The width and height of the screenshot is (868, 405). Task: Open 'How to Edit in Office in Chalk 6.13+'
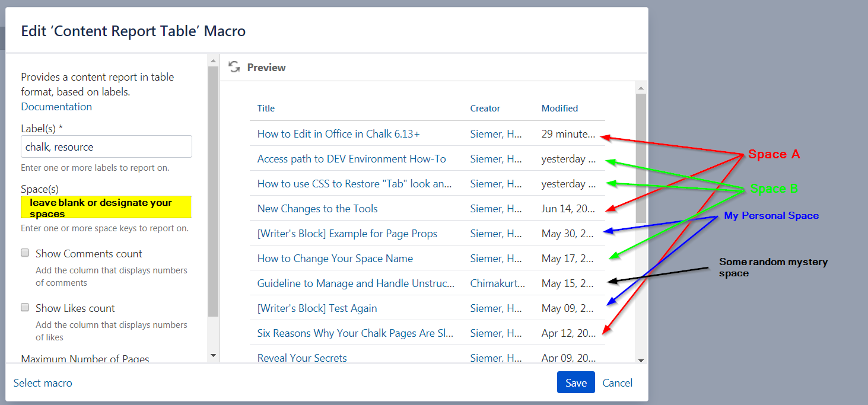338,134
